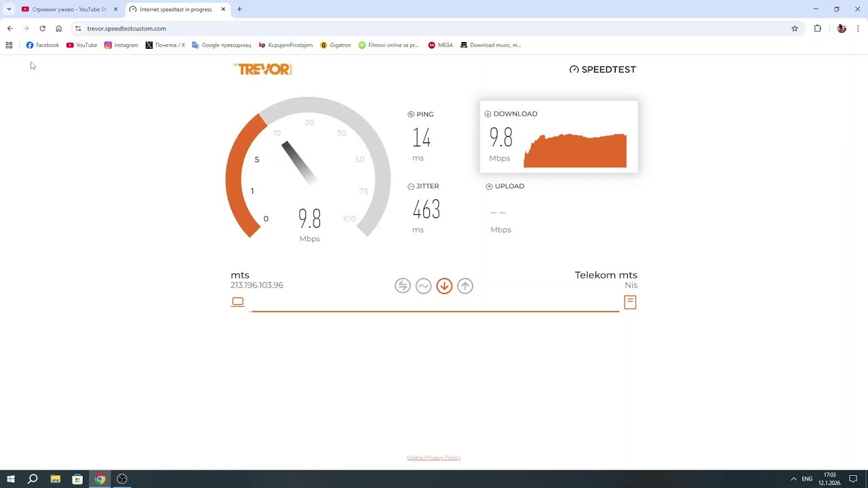Select the active download stage icon
The image size is (868, 488).
pyautogui.click(x=444, y=286)
